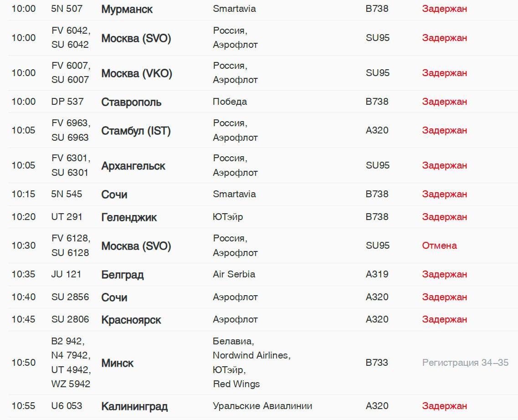518x420 pixels.
Task: Click the Уральские Авиалинии airline name
Action: (x=262, y=406)
